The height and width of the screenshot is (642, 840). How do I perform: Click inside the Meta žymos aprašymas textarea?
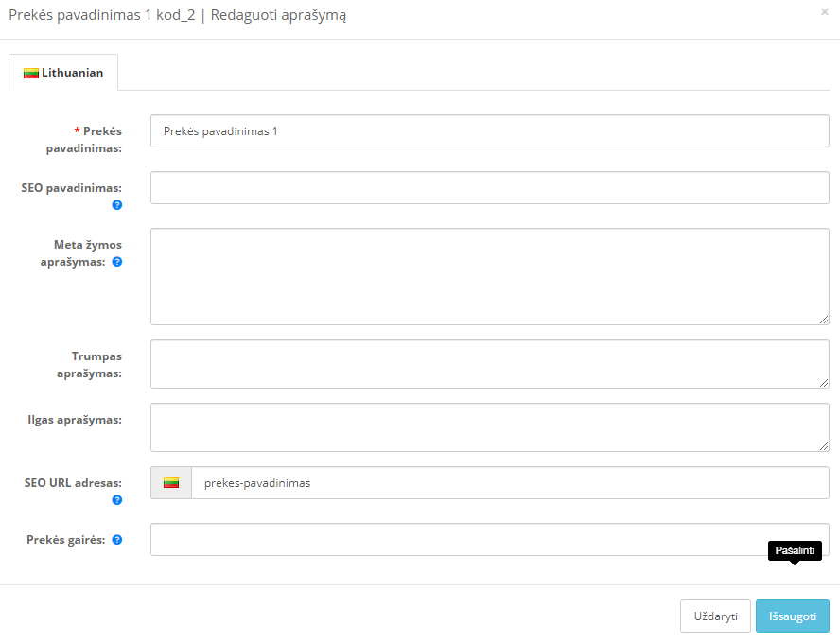[x=490, y=277]
